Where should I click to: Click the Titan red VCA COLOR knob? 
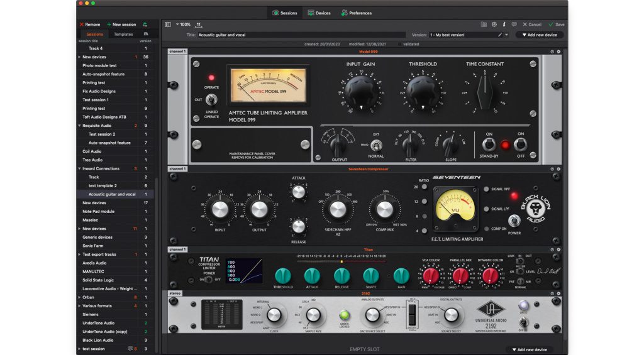(x=431, y=276)
